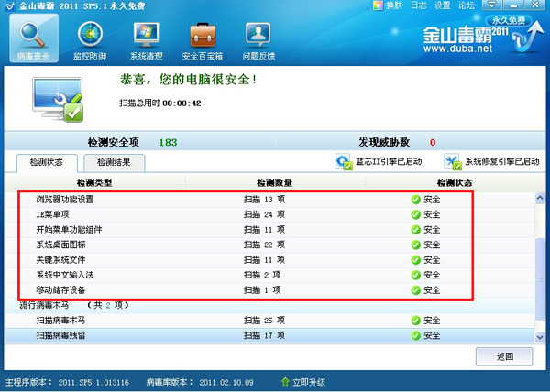The height and width of the screenshot is (392, 550).
Task: Select the 系统中文输入法 row
Action: tap(269, 275)
